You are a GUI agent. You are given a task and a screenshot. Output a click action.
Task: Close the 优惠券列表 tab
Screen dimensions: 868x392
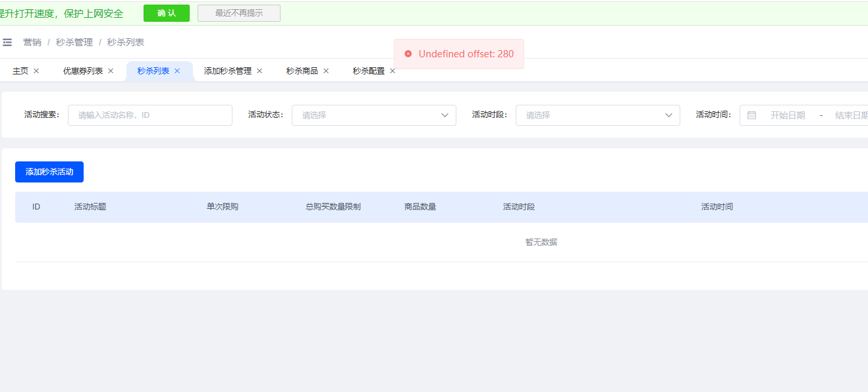tap(111, 70)
